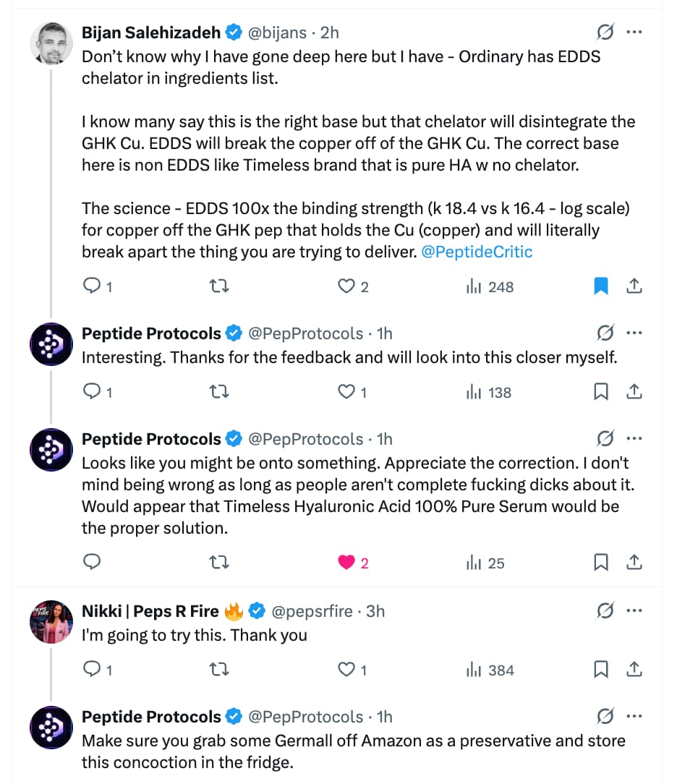The height and width of the screenshot is (784, 677).
Task: Open Nikki | Peps R Fire profile name
Action: (150, 611)
